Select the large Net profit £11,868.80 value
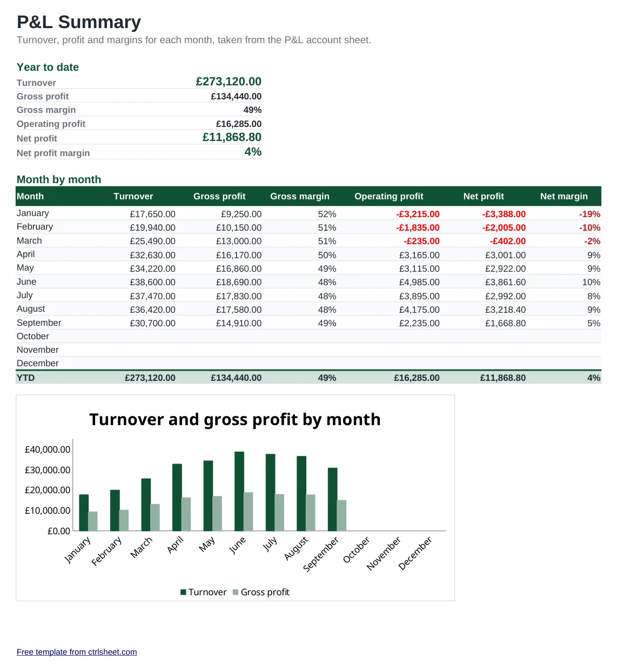This screenshot has height=672, width=617. pos(232,137)
